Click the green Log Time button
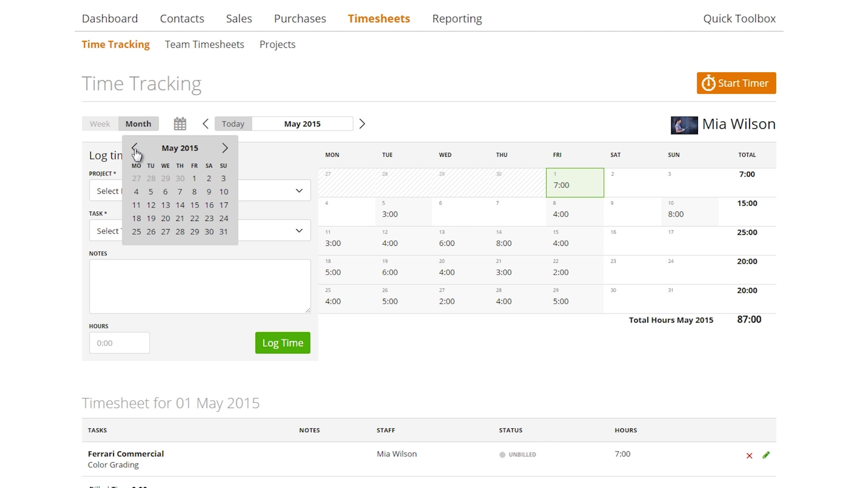Screen dimensions: 868x488 282,343
